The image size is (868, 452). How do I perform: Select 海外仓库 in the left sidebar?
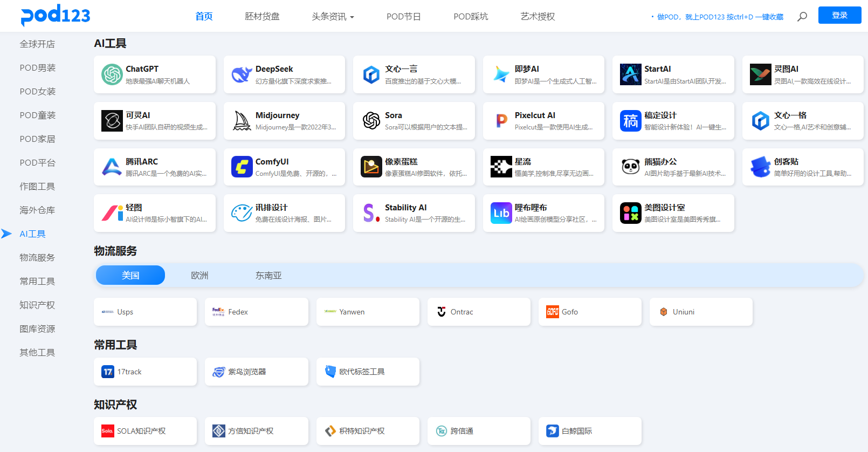coord(37,210)
